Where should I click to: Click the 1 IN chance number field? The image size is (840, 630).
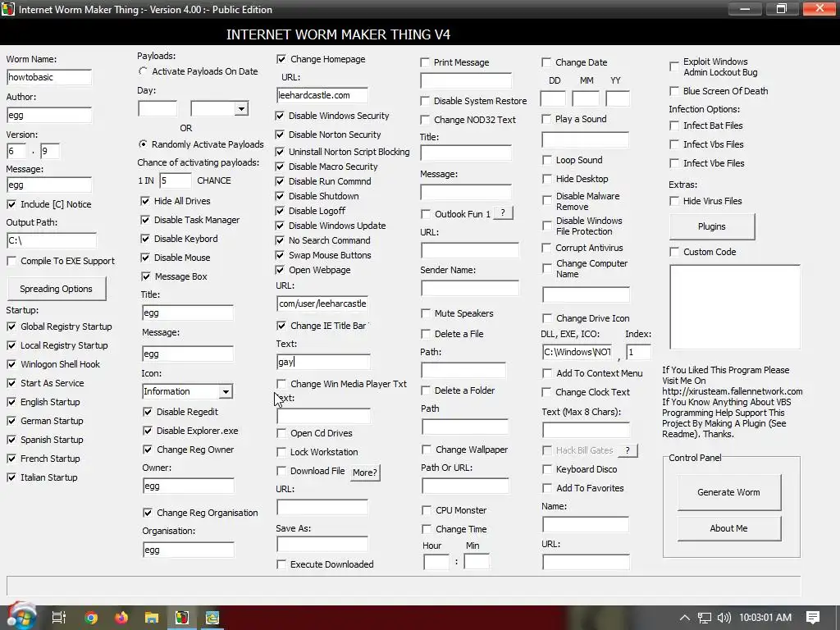(176, 180)
